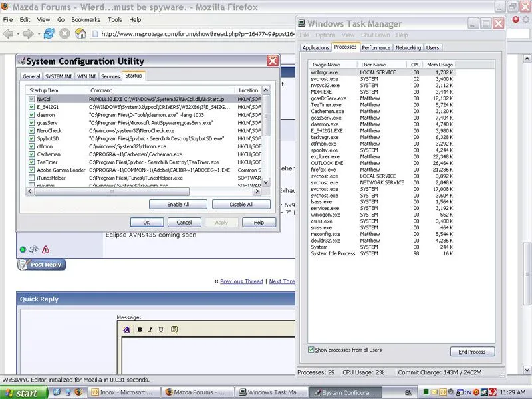
Task: Select the OUTLOOK.EXE process row
Action: tap(382, 163)
